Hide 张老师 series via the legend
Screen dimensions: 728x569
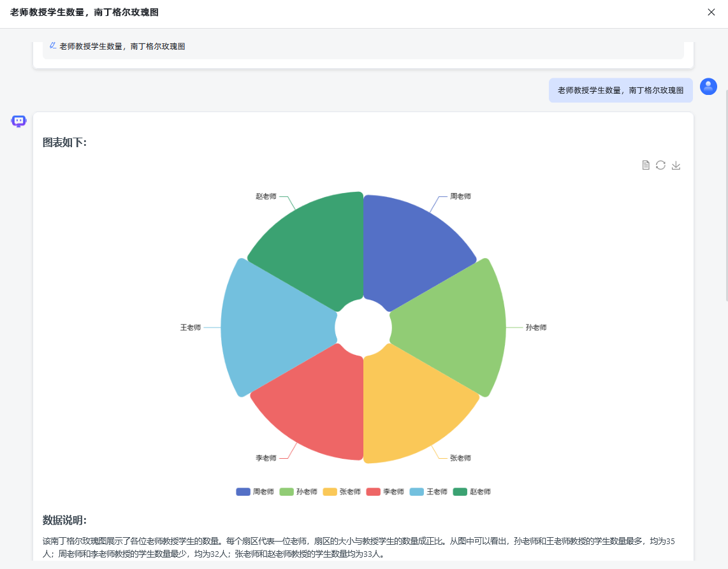pyautogui.click(x=341, y=492)
